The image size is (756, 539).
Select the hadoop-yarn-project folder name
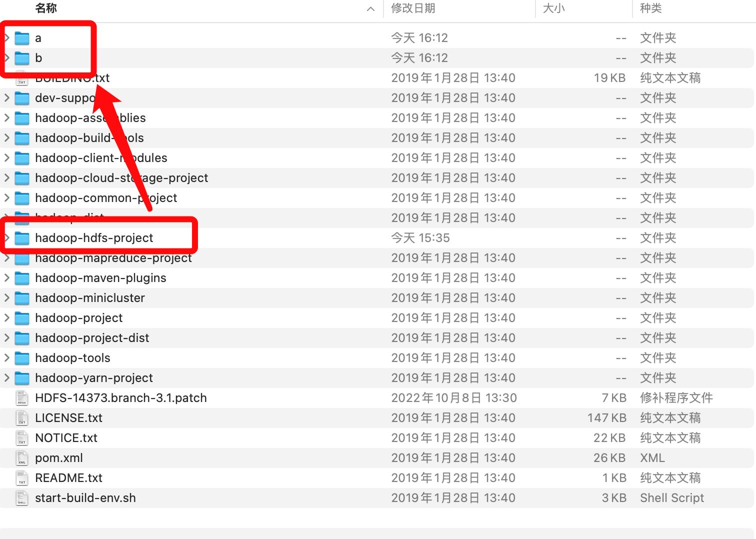[94, 378]
